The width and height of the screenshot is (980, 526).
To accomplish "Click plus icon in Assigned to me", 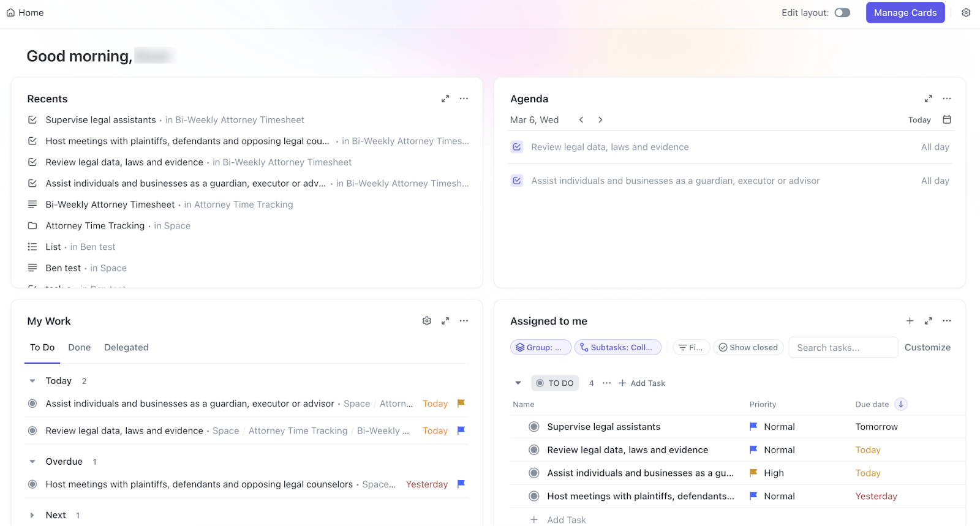I will [x=910, y=321].
